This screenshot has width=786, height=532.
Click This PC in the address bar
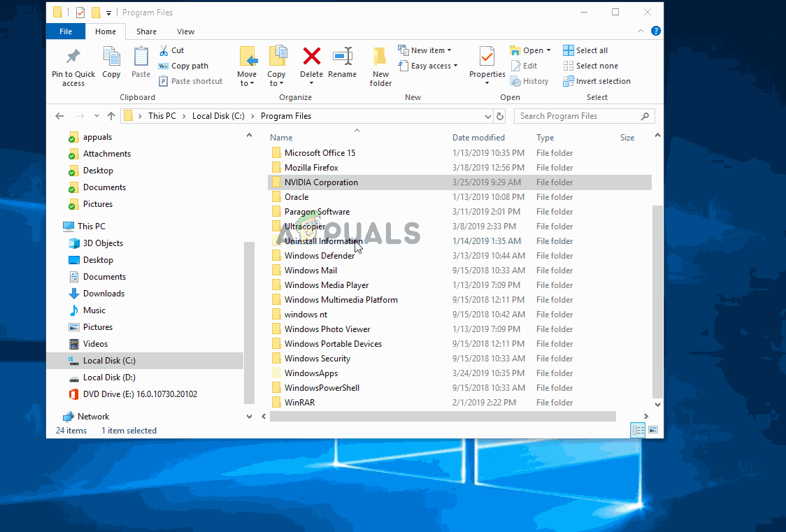coord(162,116)
